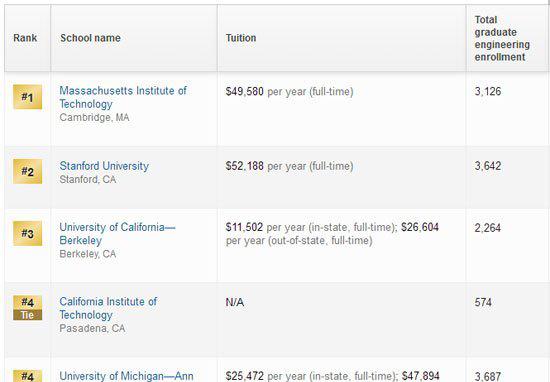Open California Institute of Technology link
Screen dimensions: 550x382
(108, 308)
